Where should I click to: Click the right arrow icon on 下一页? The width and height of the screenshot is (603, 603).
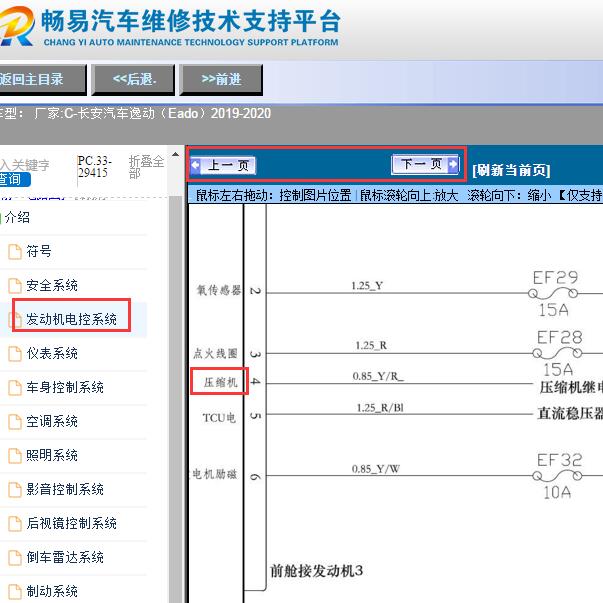tap(453, 164)
